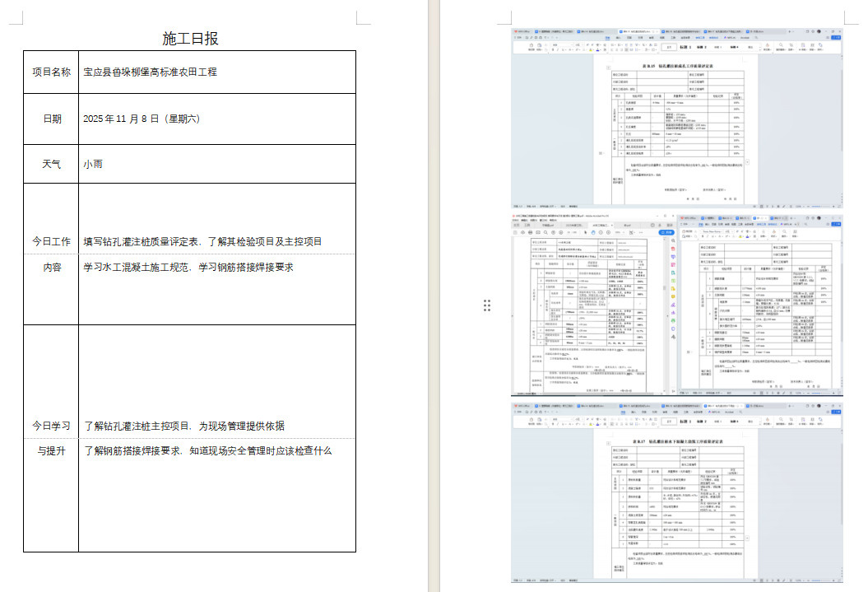Select the 项目名称 label cell
This screenshot has width=868, height=592.
pyautogui.click(x=51, y=72)
